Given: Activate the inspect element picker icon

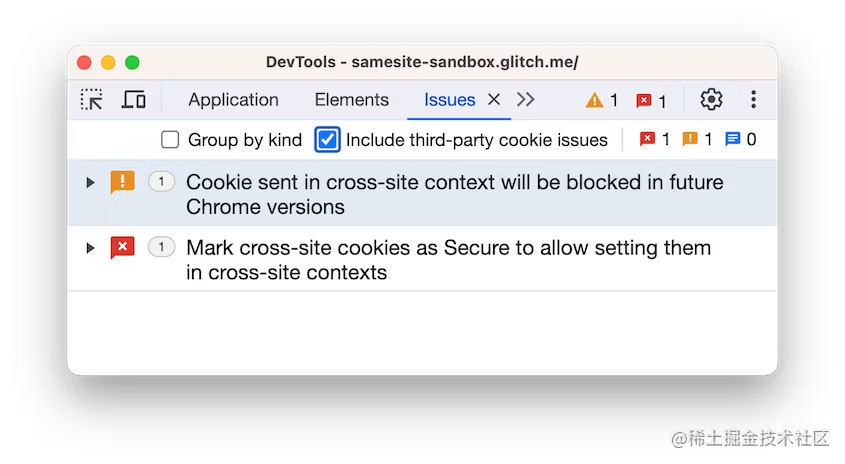Looking at the screenshot, I should tap(92, 100).
